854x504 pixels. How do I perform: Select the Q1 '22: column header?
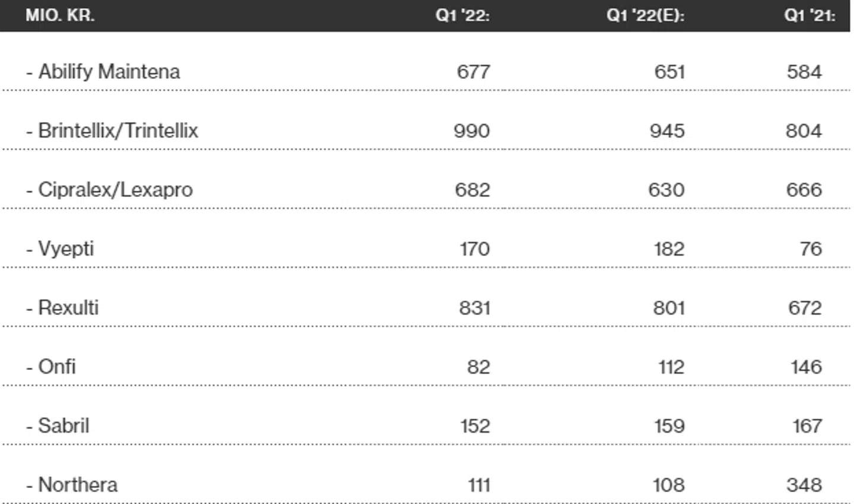coord(463,15)
